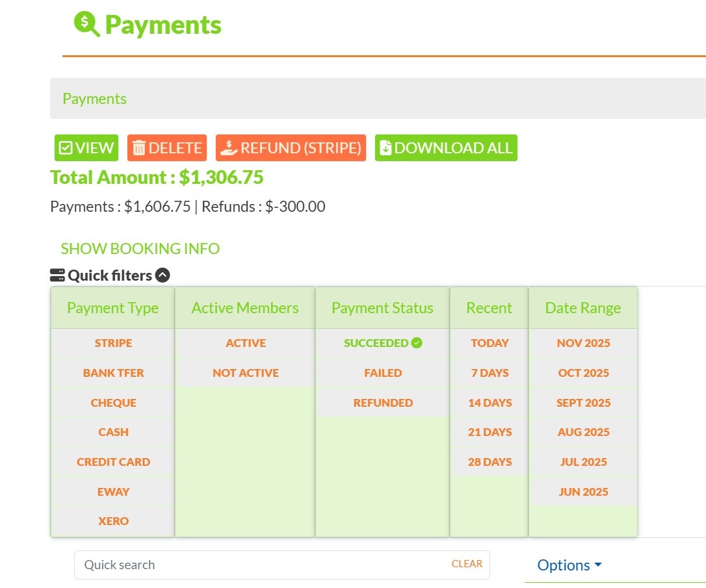Open SHOW BOOKING INFO

click(x=140, y=248)
